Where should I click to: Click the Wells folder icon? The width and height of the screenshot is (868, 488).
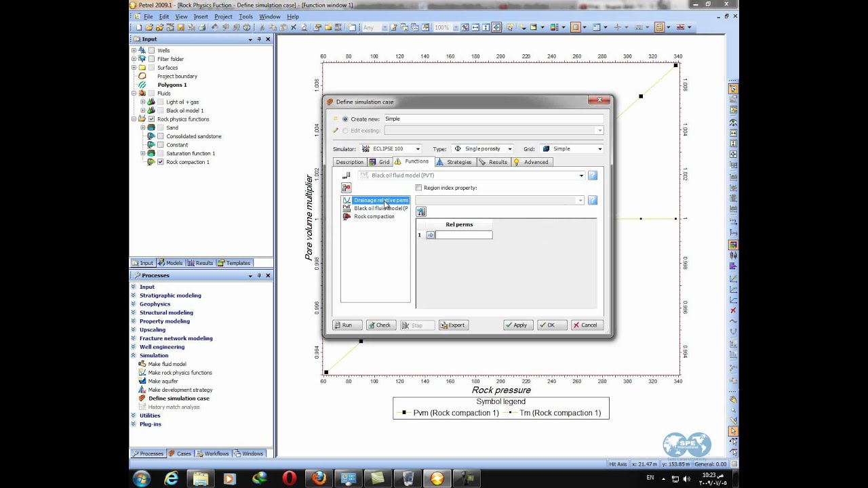(x=142, y=50)
